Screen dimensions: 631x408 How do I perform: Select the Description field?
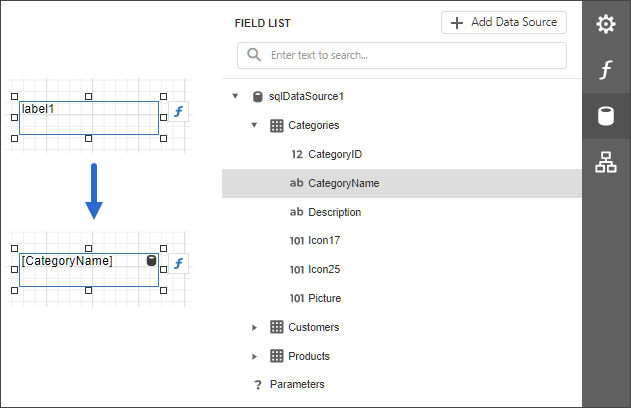tap(334, 213)
